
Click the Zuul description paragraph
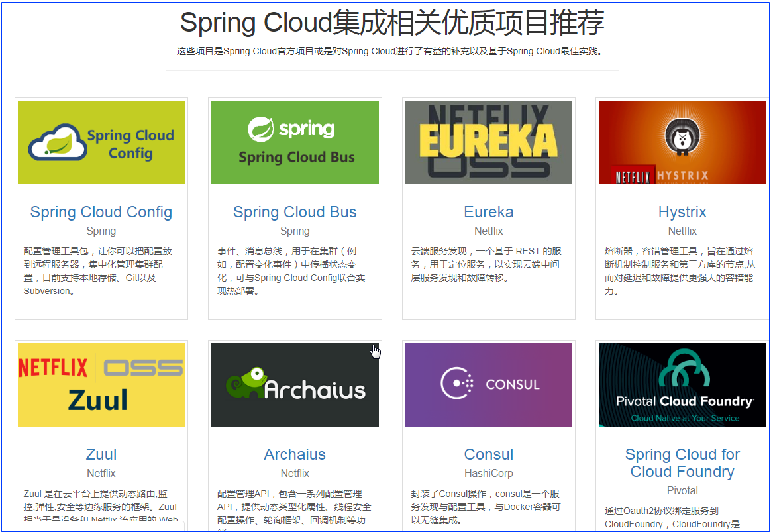(x=101, y=506)
